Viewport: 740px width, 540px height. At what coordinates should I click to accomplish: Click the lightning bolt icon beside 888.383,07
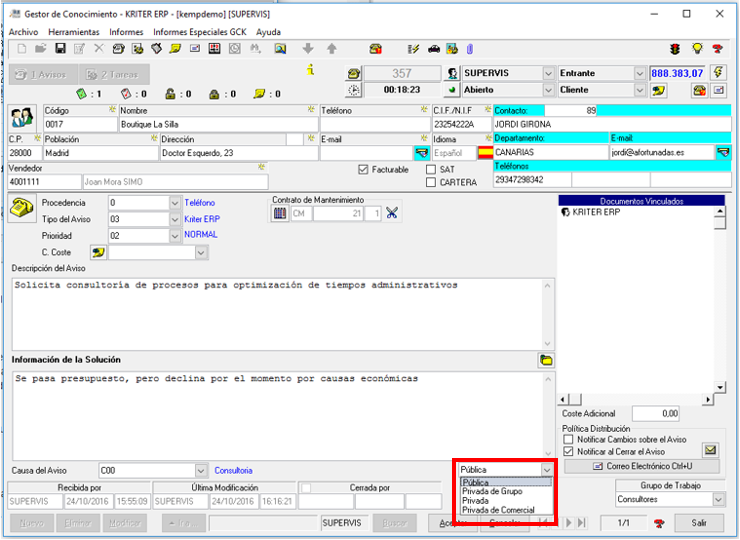[x=718, y=73]
